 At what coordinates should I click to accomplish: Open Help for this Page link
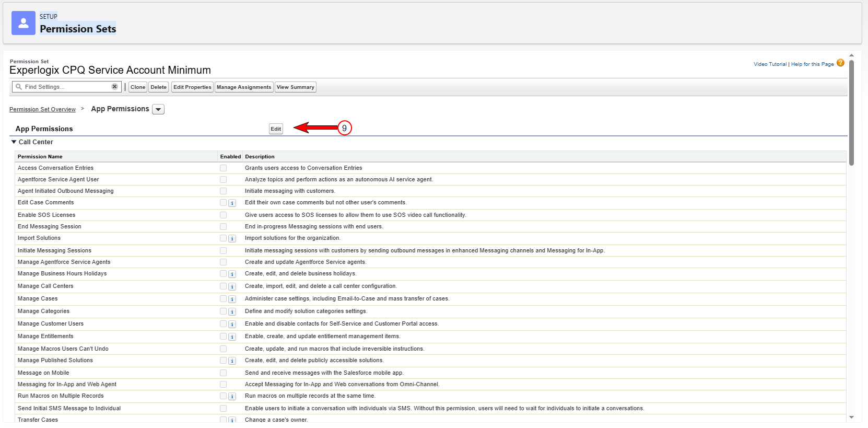coord(812,64)
